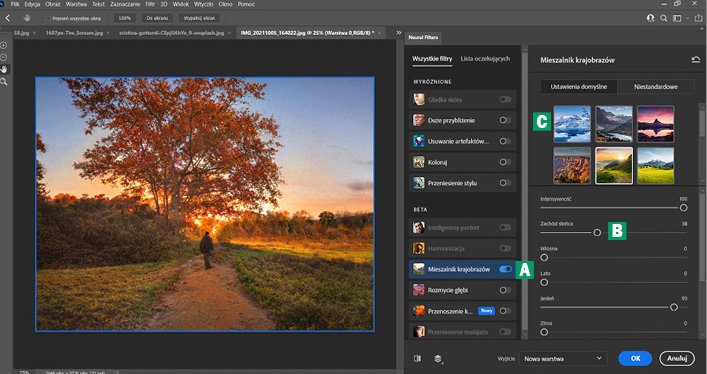Click the OK button
This screenshot has width=707, height=374.
[x=635, y=358]
